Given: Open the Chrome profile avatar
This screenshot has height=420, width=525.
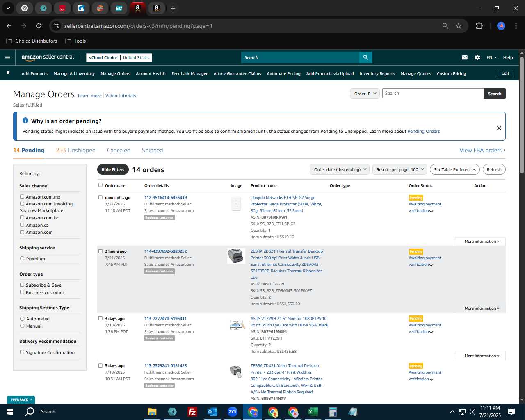Looking at the screenshot, I should 501,26.
